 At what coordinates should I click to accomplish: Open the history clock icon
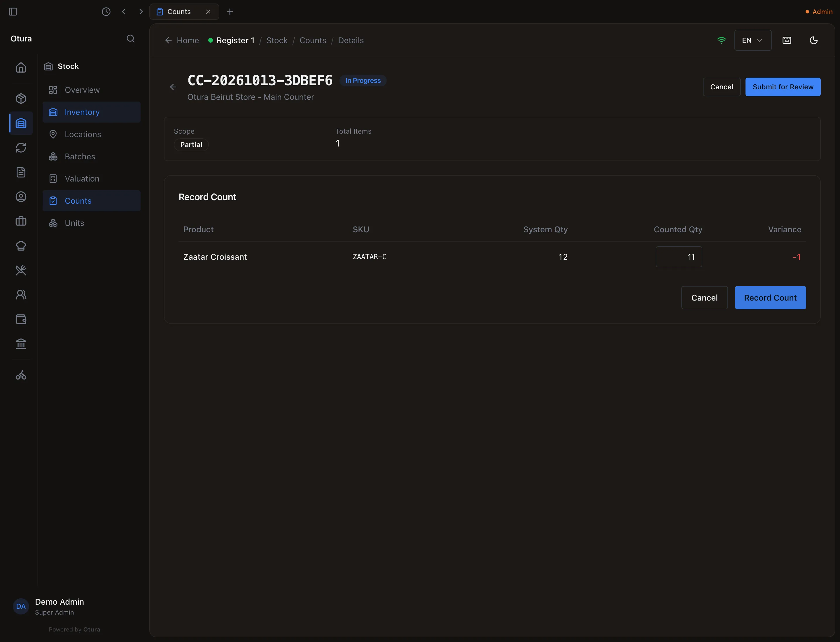(x=106, y=11)
